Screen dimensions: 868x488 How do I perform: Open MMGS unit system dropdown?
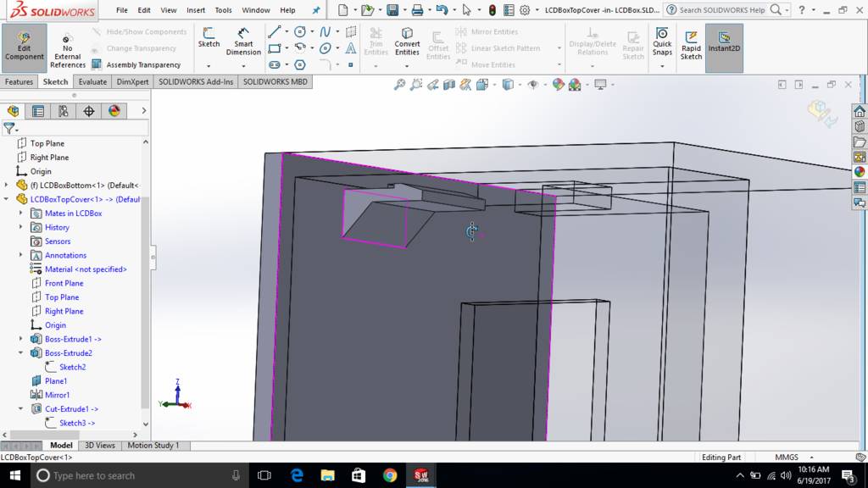811,457
